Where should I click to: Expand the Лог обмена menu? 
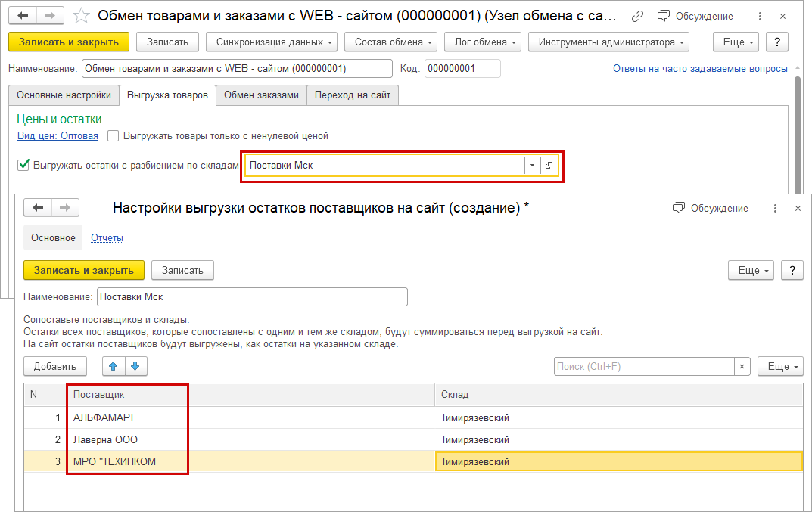tap(483, 42)
